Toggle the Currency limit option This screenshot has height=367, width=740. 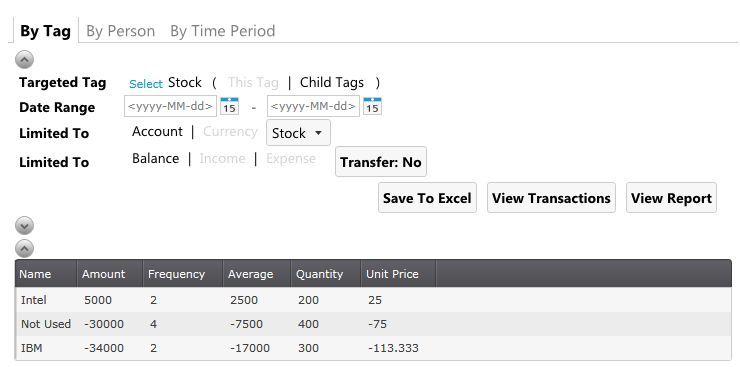(x=230, y=132)
